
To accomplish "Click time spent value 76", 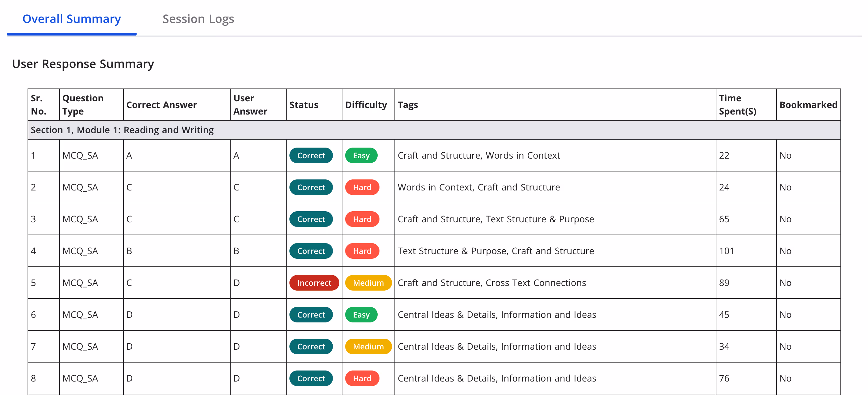I will coord(724,378).
